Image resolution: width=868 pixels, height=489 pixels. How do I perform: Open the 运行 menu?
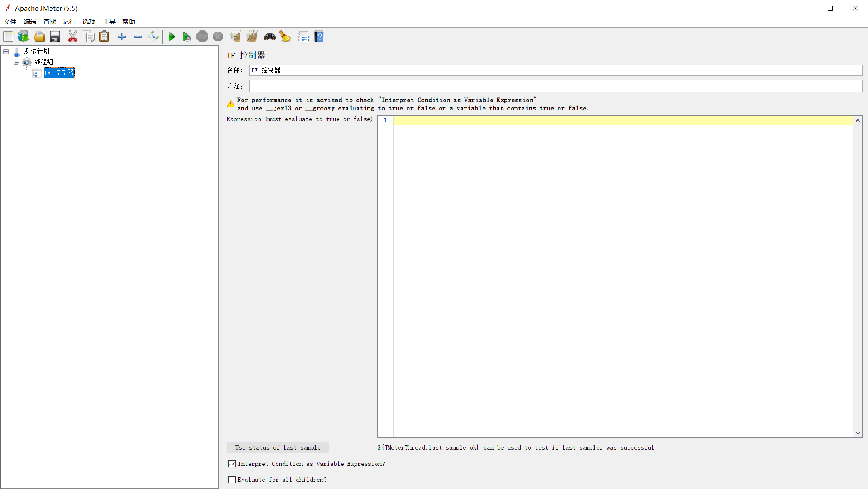tap(69, 21)
